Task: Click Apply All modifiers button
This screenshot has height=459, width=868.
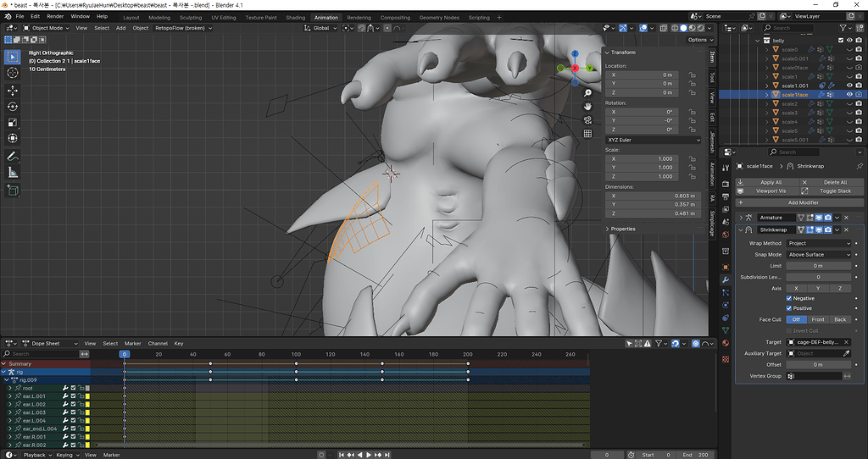Action: (766, 182)
